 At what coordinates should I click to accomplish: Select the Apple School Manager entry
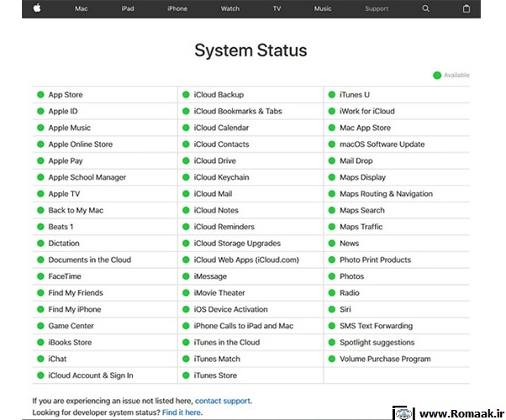point(87,177)
